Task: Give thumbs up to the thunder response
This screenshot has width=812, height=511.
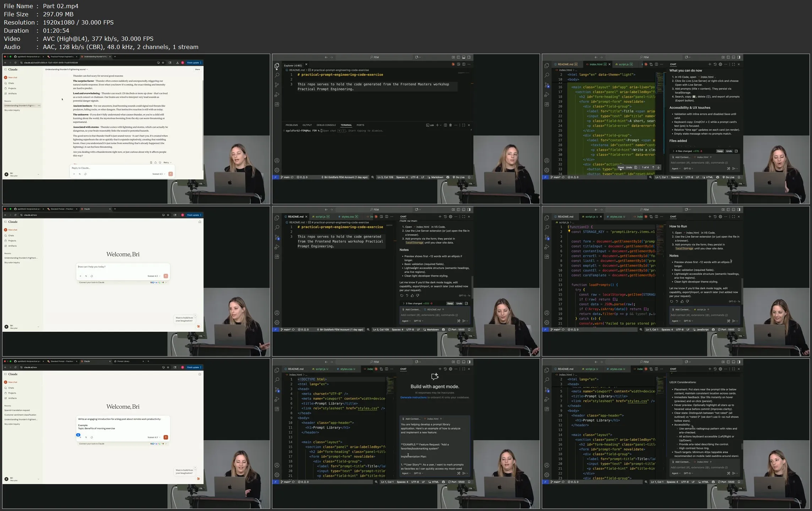Action: tap(156, 163)
